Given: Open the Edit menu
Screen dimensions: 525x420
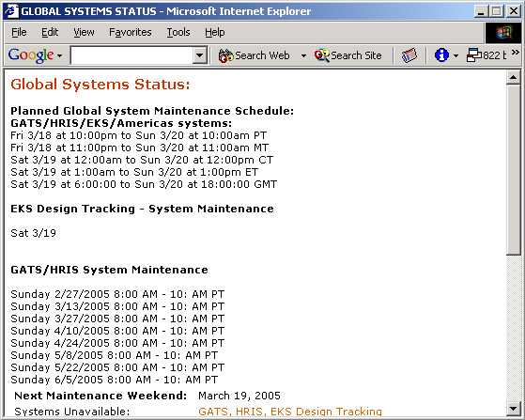Looking at the screenshot, I should click(50, 32).
